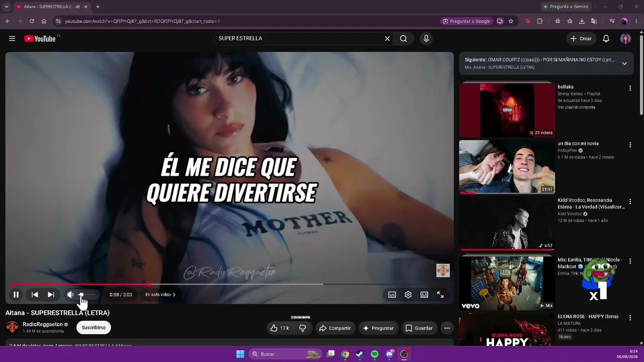Click the volume slider track
The image size is (644, 362).
[x=87, y=295]
